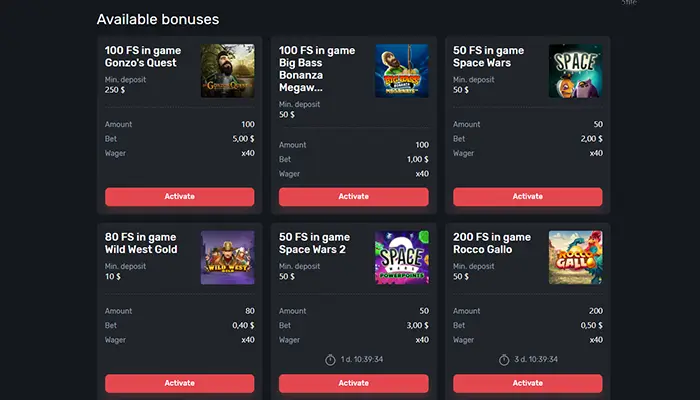Click the "80 FS in game Wild West Gold" title
The height and width of the screenshot is (400, 700).
pos(141,243)
